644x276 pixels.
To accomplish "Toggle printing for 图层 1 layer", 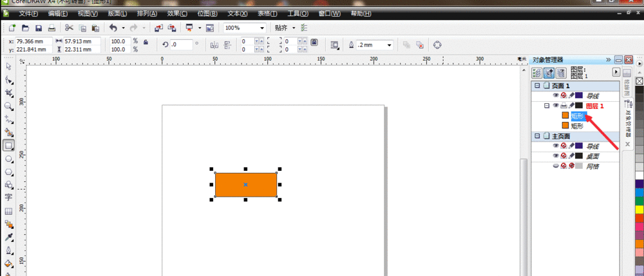I will pos(563,105).
